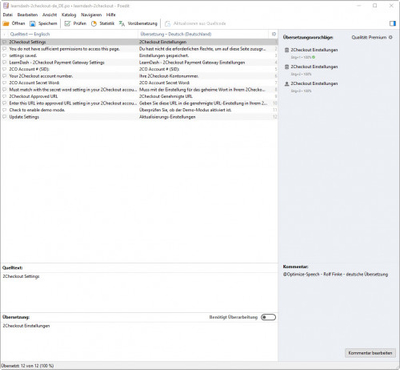Open the Navigieren menu
The image size is (400, 370).
click(x=91, y=15)
